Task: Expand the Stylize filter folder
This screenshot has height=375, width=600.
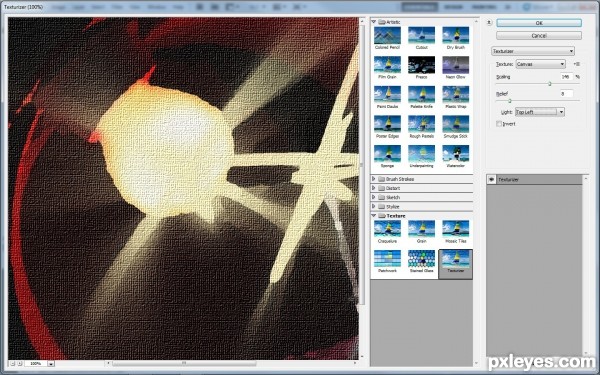Action: pyautogui.click(x=373, y=206)
